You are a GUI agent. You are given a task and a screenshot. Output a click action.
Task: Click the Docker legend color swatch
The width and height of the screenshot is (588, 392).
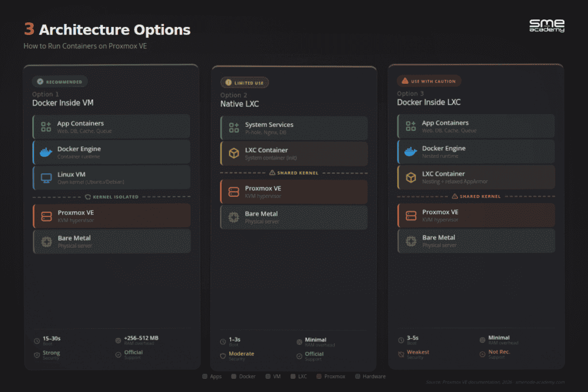coord(234,377)
